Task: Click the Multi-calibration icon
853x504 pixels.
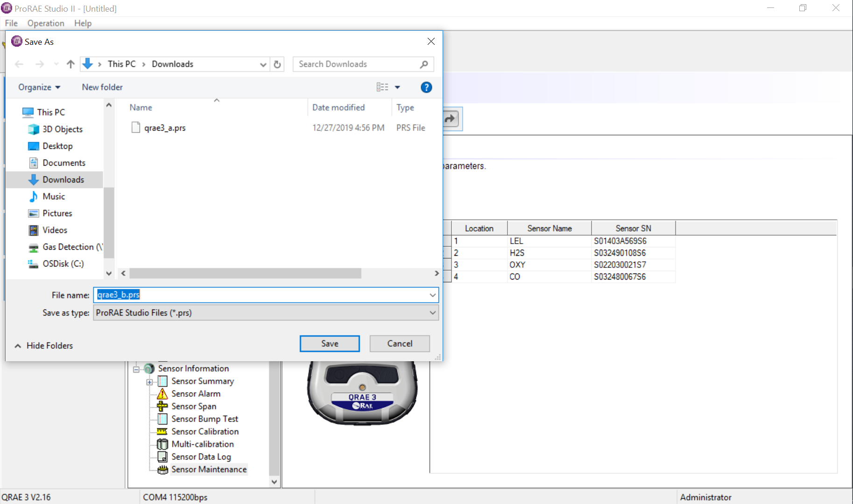Action: [x=162, y=444]
